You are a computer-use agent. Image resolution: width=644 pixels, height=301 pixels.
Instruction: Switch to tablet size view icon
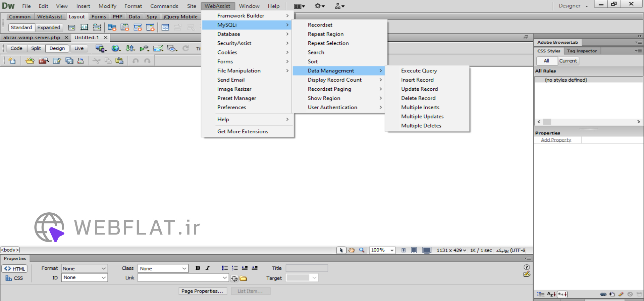[414, 250]
